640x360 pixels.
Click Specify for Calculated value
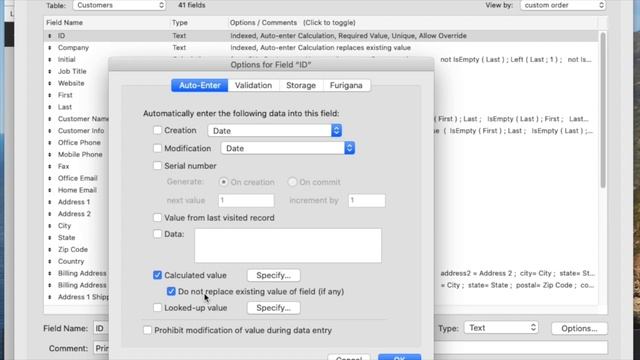(x=273, y=276)
